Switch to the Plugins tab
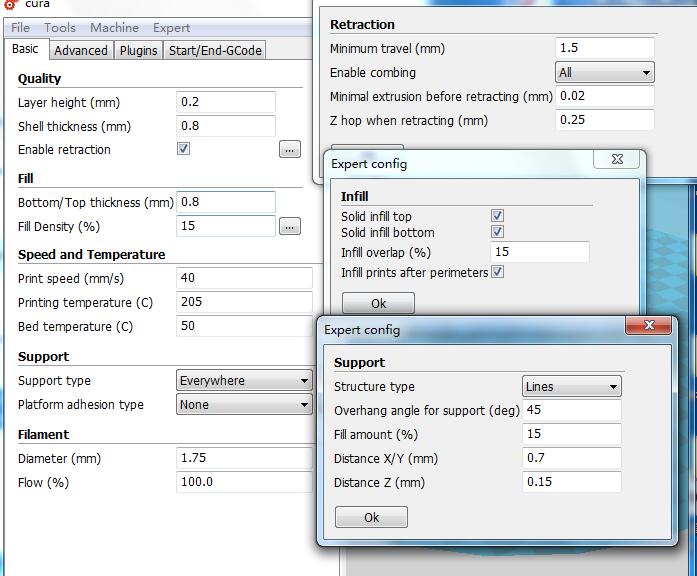The height and width of the screenshot is (576, 697). (138, 50)
